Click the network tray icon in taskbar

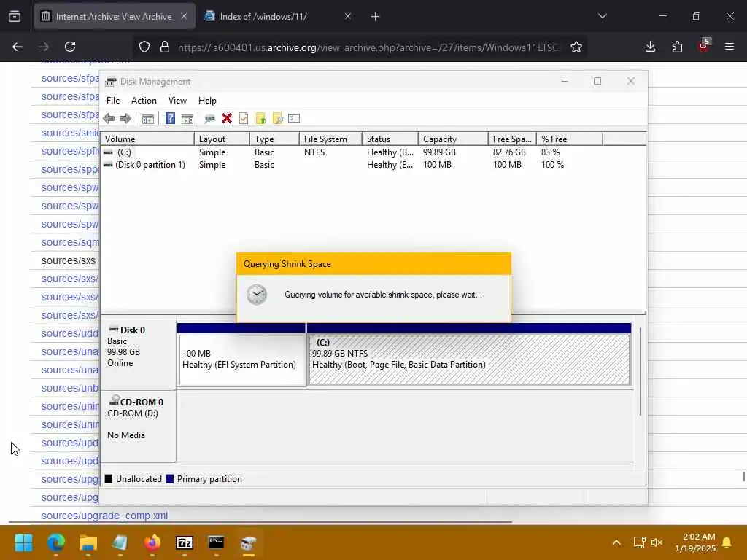[x=639, y=542]
